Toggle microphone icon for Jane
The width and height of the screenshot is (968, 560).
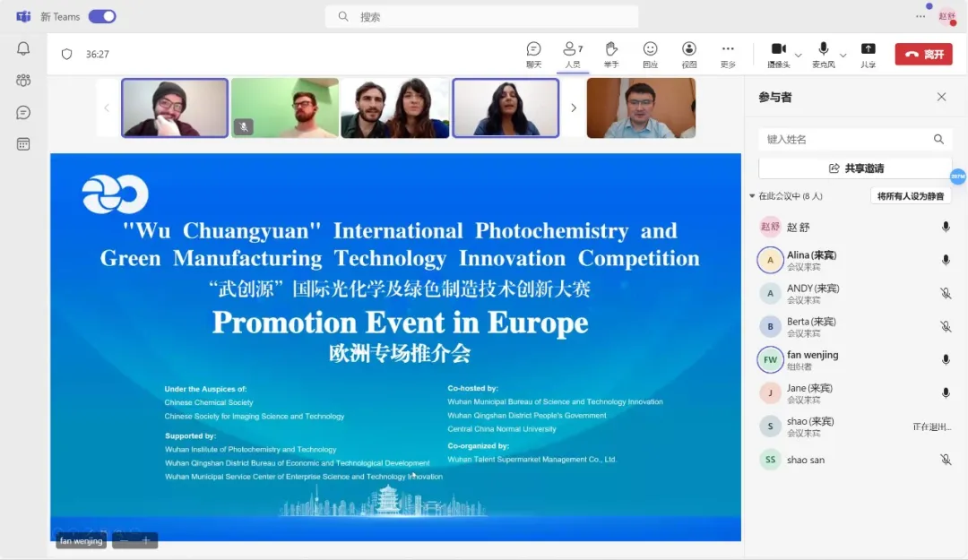pos(946,393)
